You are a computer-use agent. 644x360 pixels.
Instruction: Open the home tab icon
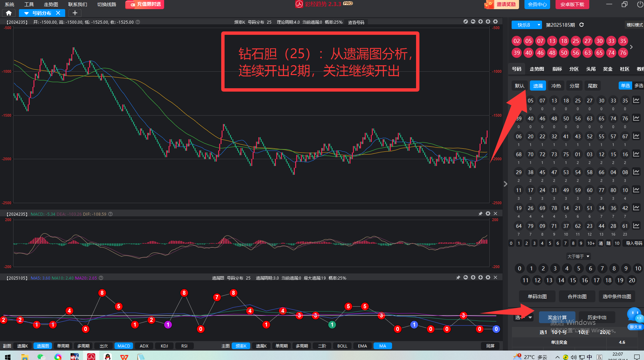[x=9, y=13]
